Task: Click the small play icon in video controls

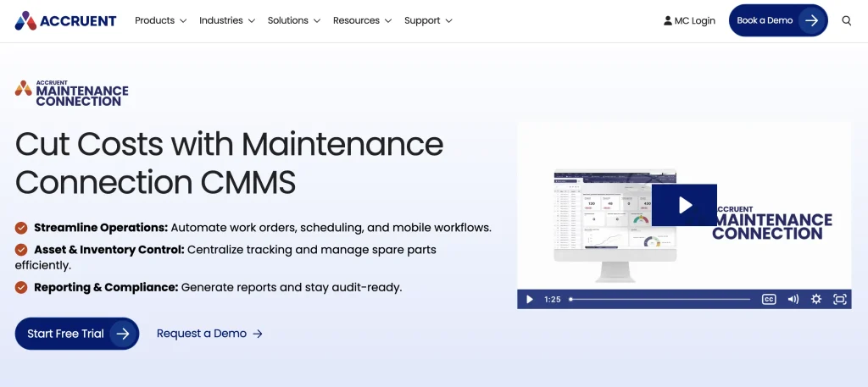Action: (x=529, y=299)
